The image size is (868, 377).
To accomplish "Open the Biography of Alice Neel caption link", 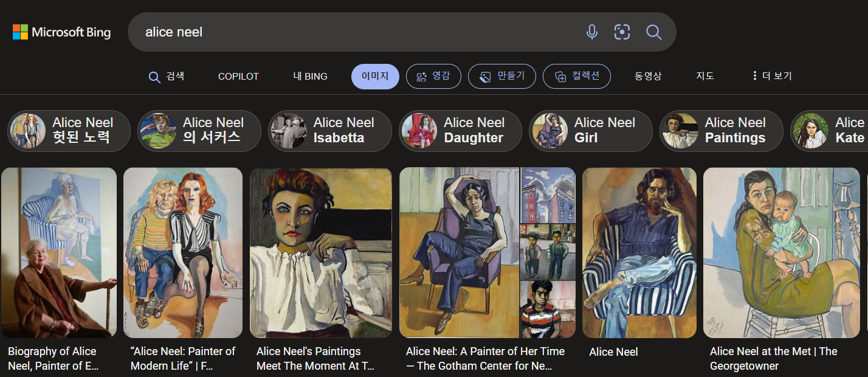I will click(53, 359).
